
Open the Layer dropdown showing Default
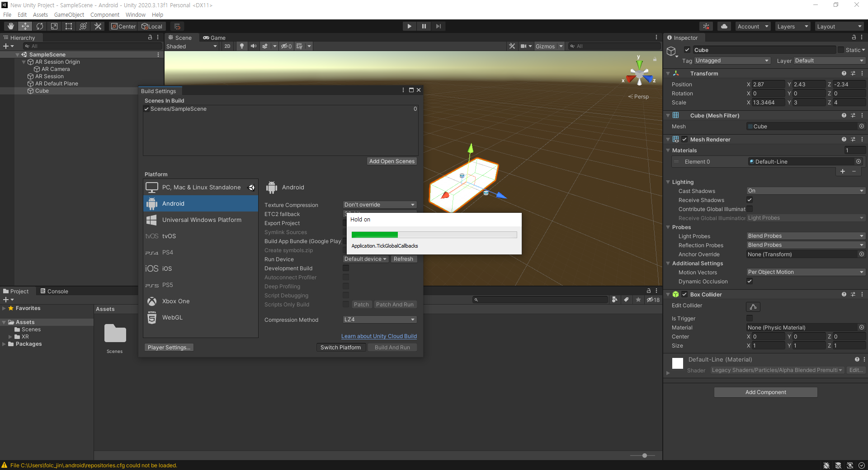coord(829,61)
